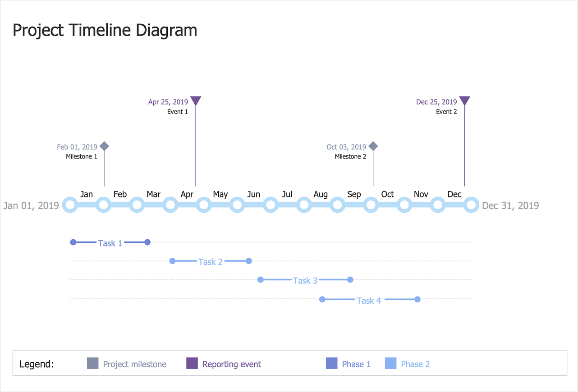Select the Event 1 triangle marker
This screenshot has height=392, width=578.
pyautogui.click(x=196, y=100)
